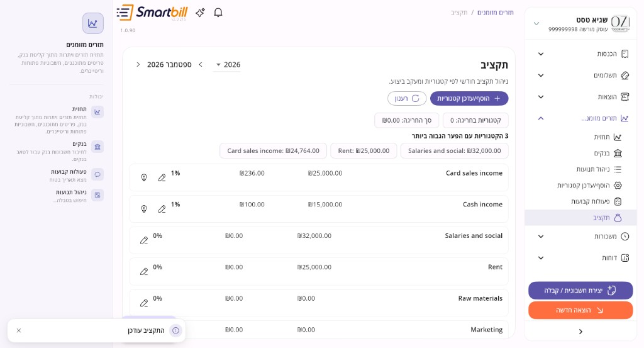Edit the Card sales income budget row

[162, 178]
